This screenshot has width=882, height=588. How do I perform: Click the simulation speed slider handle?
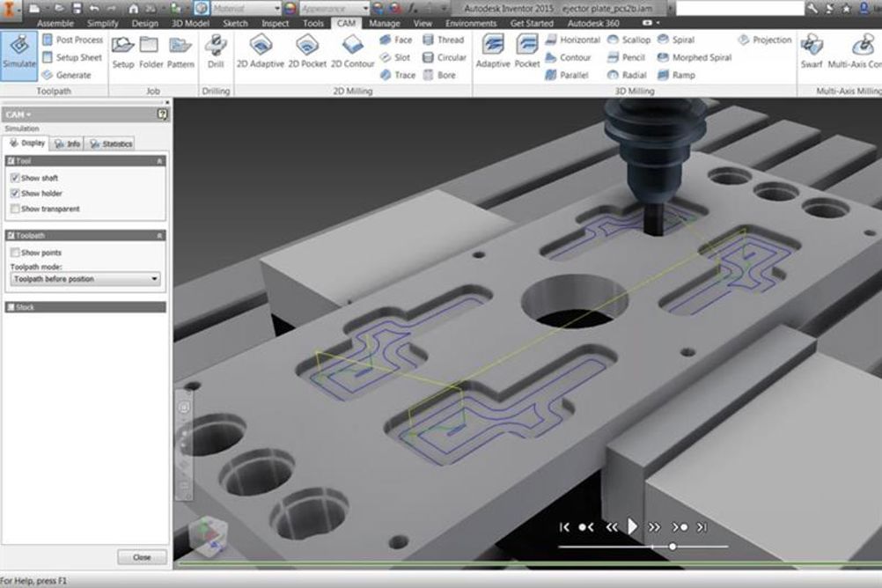tap(673, 547)
